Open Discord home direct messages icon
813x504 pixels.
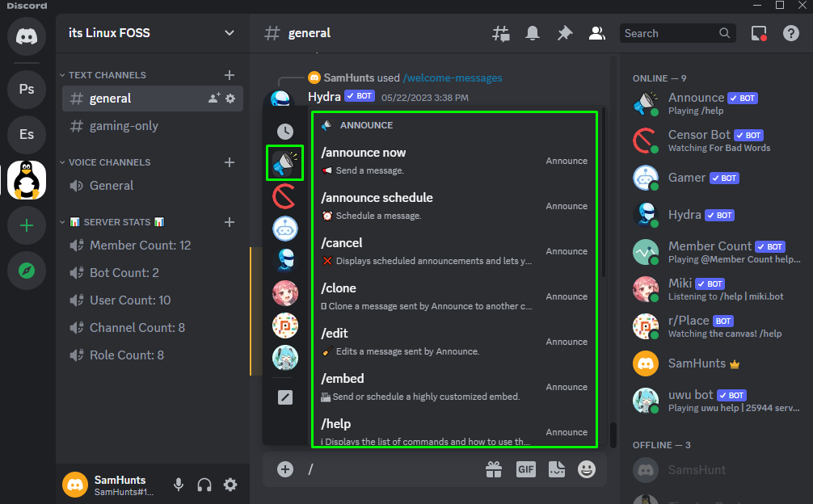coord(27,36)
